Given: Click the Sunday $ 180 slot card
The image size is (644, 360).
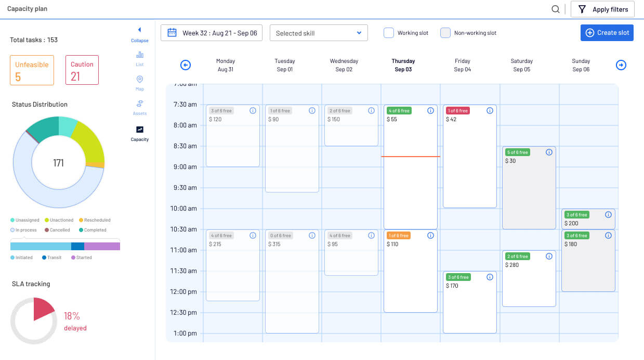Looking at the screenshot, I should (588, 261).
